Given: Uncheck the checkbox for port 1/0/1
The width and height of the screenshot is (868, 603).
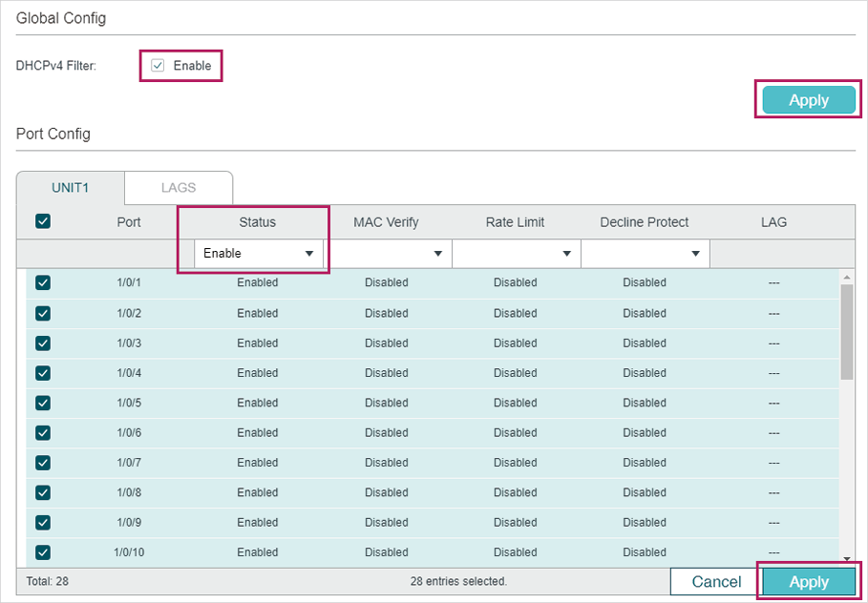Looking at the screenshot, I should click(43, 282).
